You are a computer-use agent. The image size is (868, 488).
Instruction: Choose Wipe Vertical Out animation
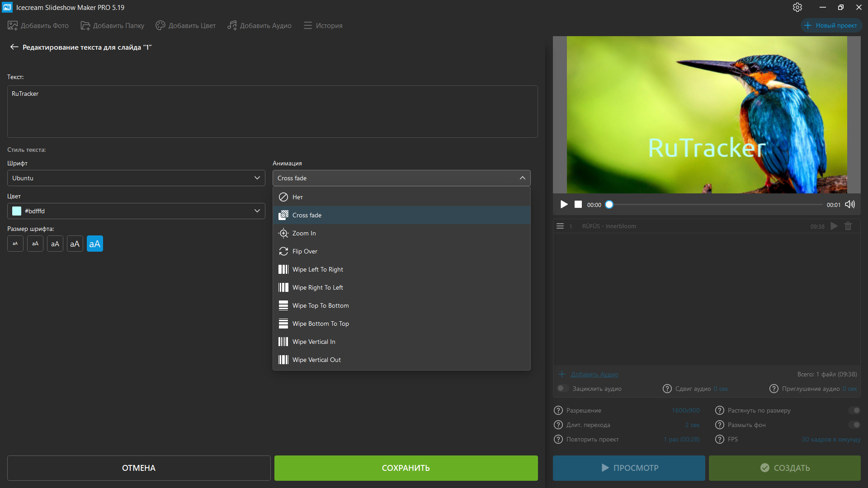coord(401,360)
